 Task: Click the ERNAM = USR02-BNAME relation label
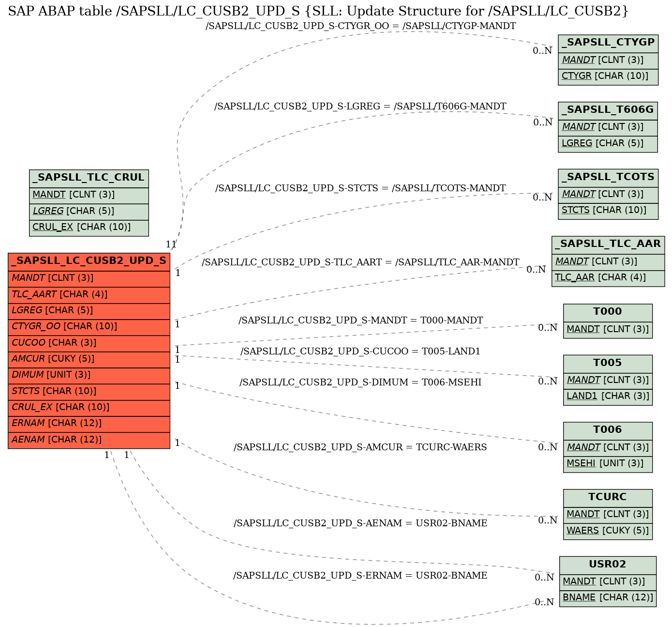point(360,576)
